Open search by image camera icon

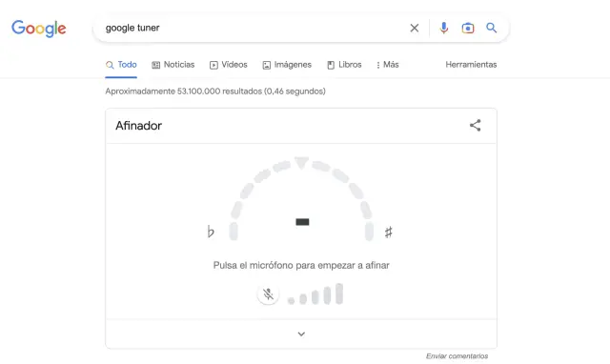coord(468,28)
